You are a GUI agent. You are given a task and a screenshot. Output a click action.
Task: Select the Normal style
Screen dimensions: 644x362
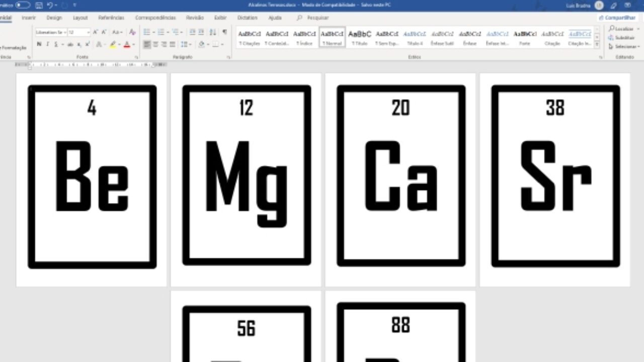click(x=332, y=37)
